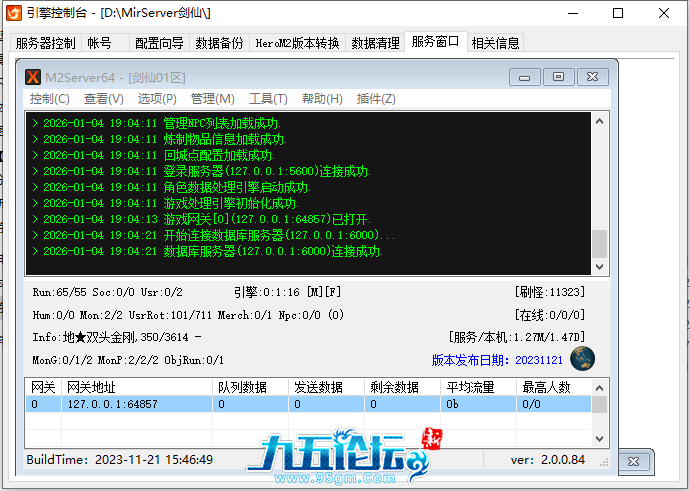
Task: Open the 控制(C) menu
Action: pyautogui.click(x=49, y=99)
